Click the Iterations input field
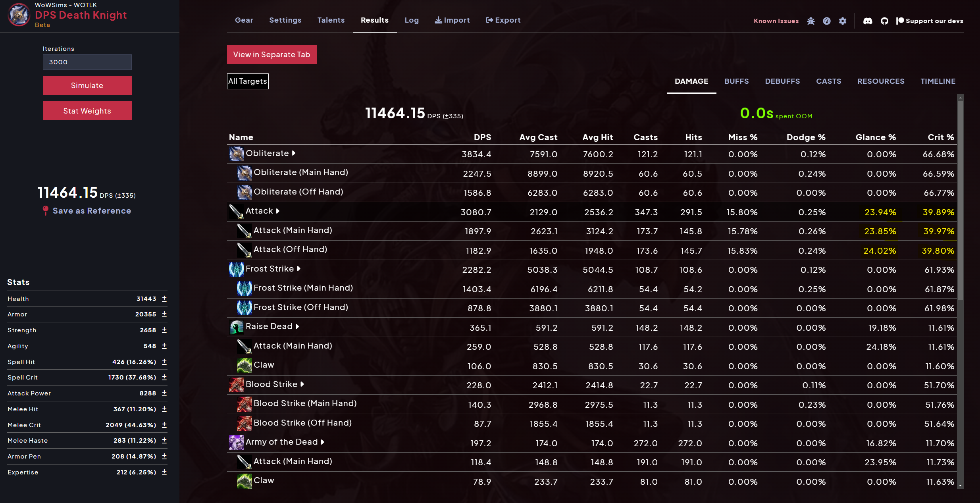 87,62
